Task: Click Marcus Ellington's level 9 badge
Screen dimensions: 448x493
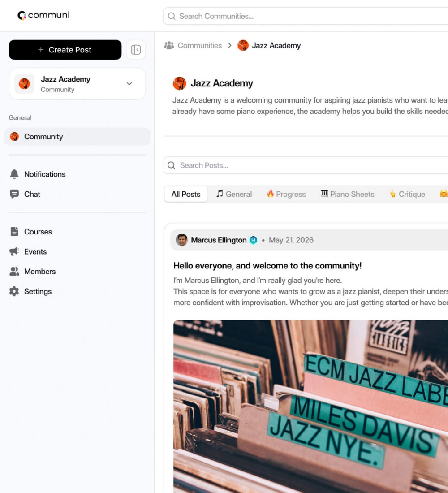Action: [253, 240]
